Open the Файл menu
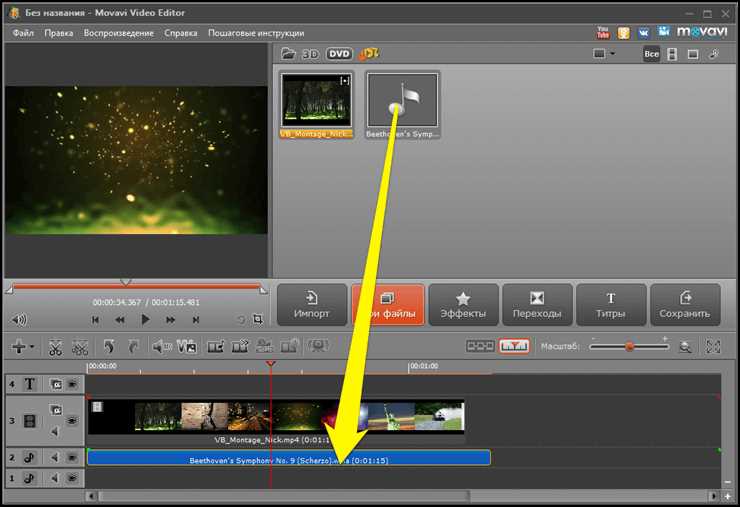The image size is (740, 507). click(23, 33)
